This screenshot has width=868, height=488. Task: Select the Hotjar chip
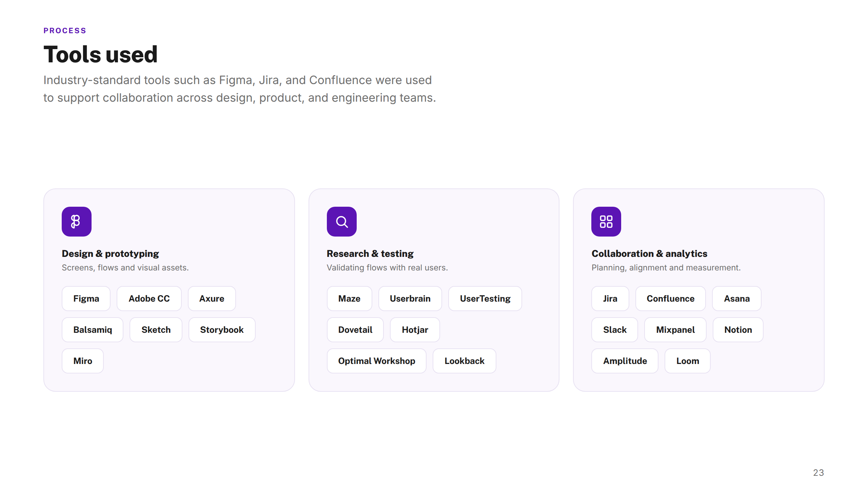click(415, 330)
